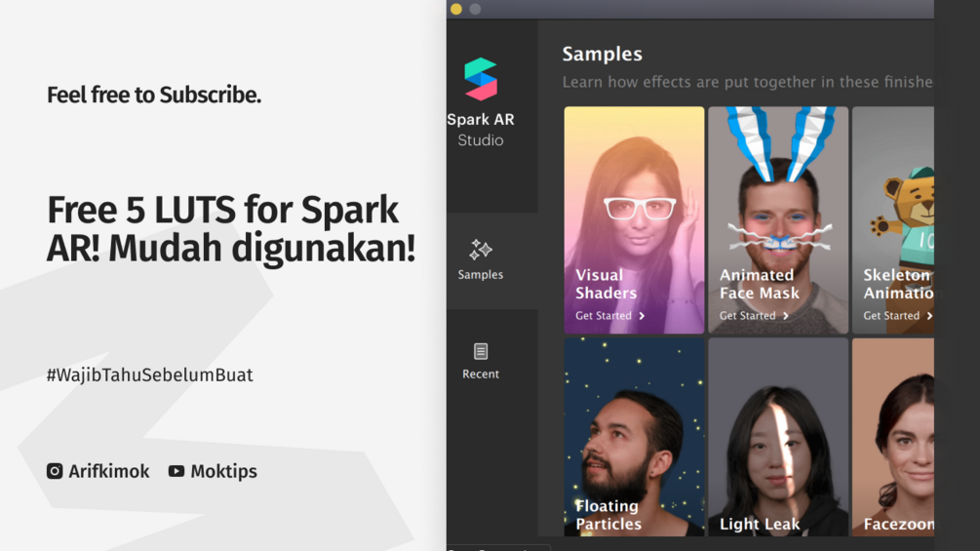
Task: Click 'Learn how effects are put together' description
Action: click(x=748, y=82)
